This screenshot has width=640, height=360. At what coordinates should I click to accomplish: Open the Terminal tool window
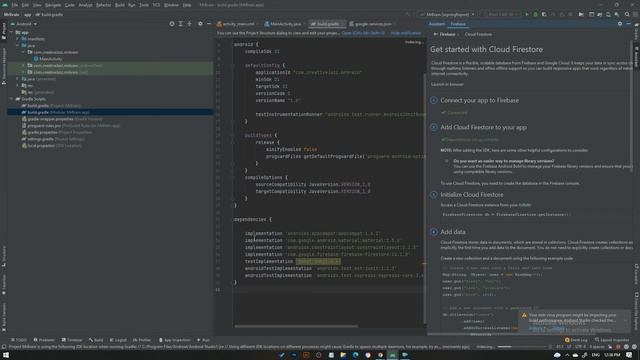click(72, 340)
